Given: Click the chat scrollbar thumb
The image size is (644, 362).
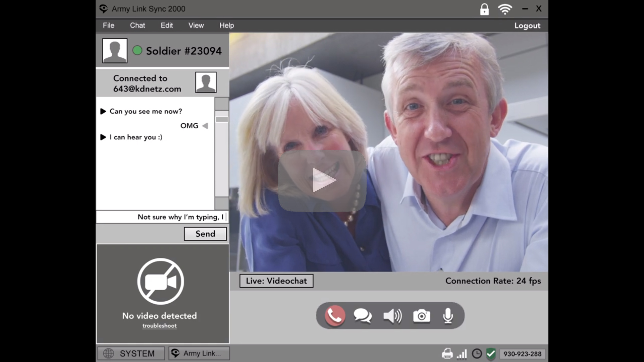Looking at the screenshot, I should 222,119.
